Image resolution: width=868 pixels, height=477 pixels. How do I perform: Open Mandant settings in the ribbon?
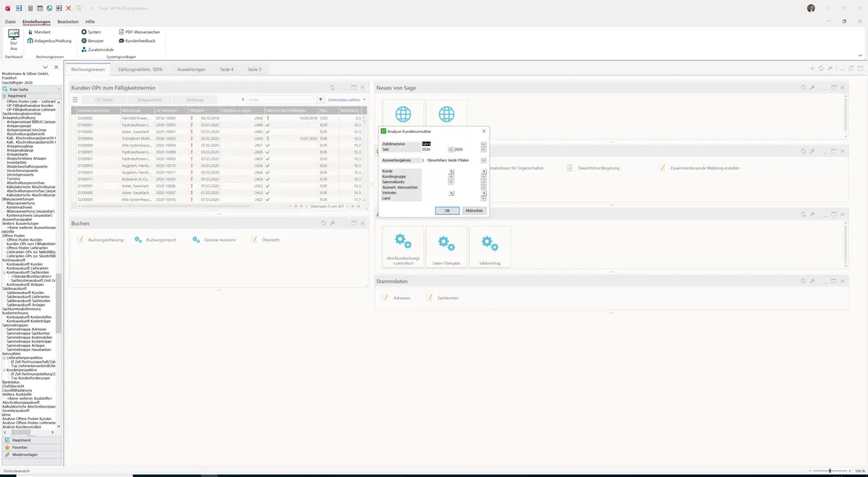[40, 32]
